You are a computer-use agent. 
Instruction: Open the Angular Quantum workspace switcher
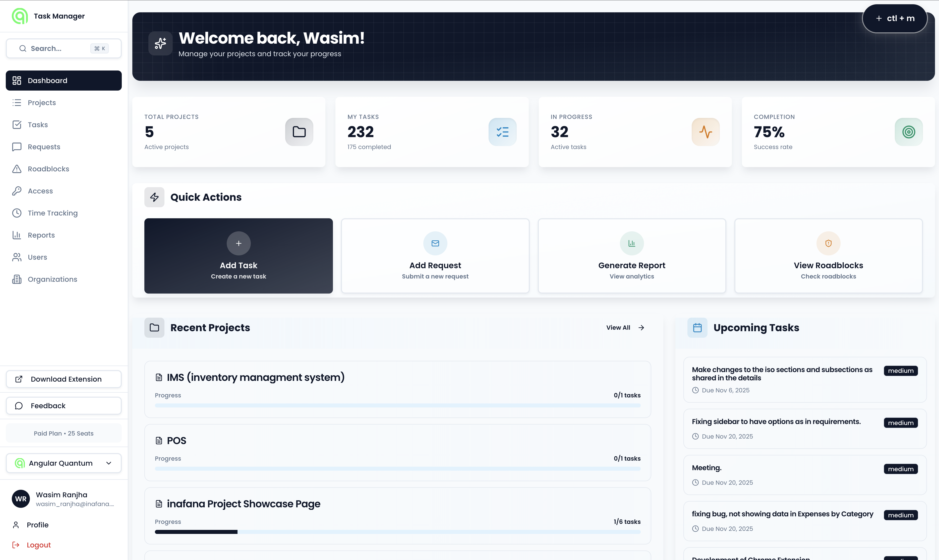[x=63, y=463]
